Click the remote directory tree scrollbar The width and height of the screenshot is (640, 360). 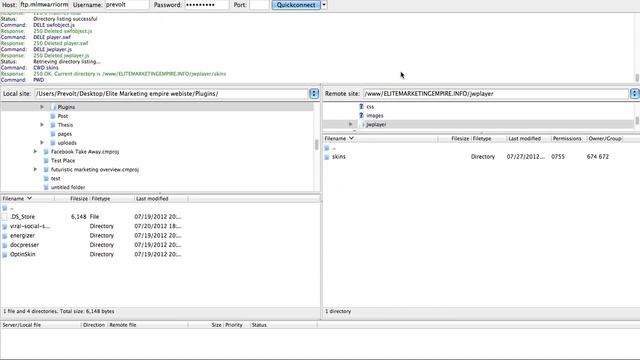pyautogui.click(x=637, y=120)
